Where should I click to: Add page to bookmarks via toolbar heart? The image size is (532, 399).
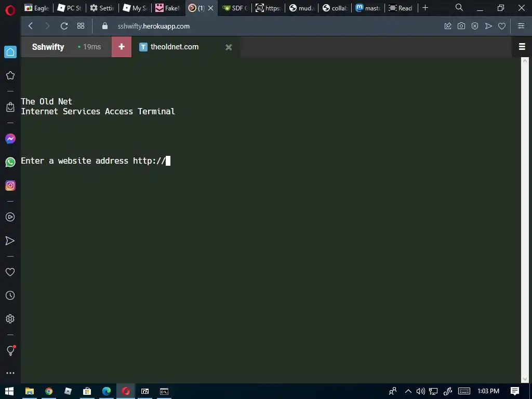(502, 26)
